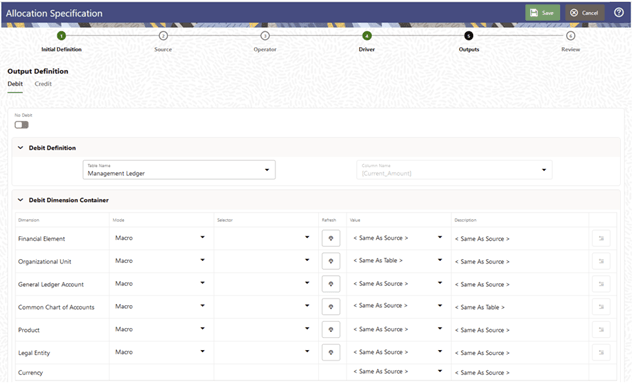Go to step 2 Source circle

(x=163, y=36)
